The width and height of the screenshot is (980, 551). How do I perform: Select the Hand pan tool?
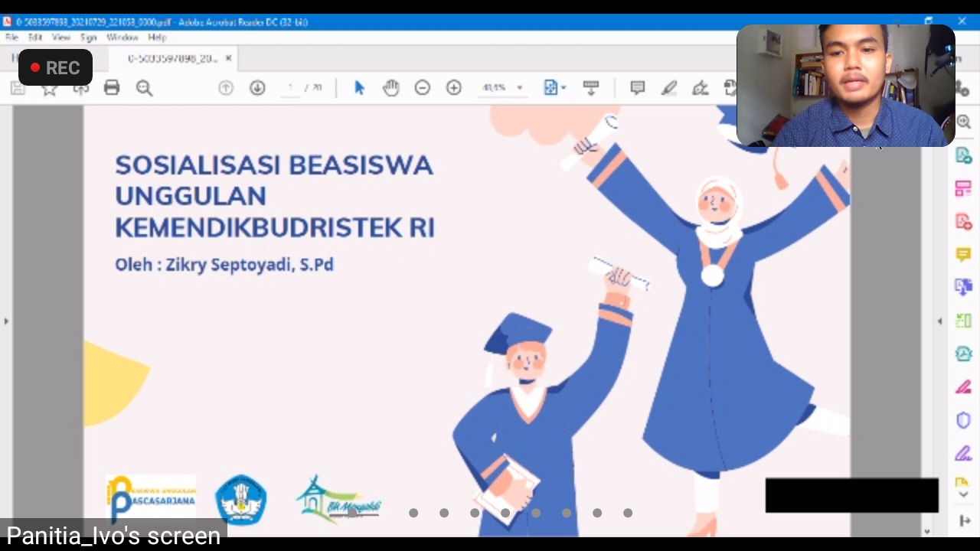coord(391,88)
